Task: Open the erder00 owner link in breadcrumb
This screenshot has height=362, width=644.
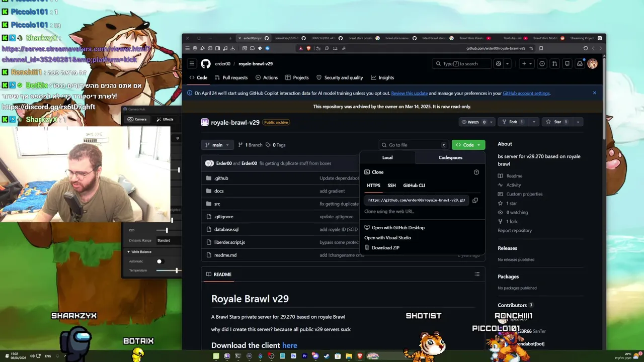Action: 223,64
